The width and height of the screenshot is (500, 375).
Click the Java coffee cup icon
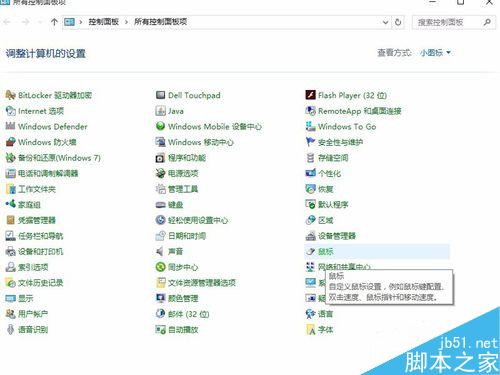pyautogui.click(x=160, y=111)
